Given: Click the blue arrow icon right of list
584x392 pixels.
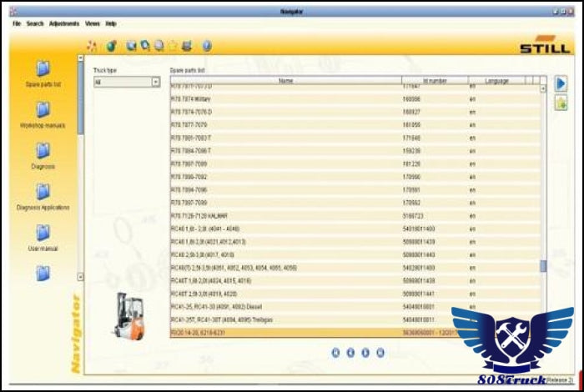Looking at the screenshot, I should tap(561, 83).
